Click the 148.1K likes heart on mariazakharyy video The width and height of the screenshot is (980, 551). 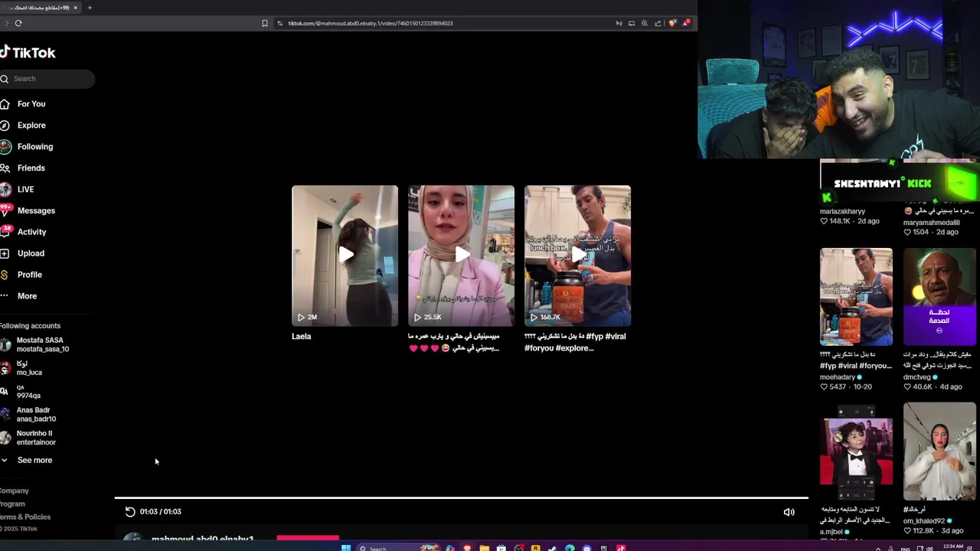[824, 221]
